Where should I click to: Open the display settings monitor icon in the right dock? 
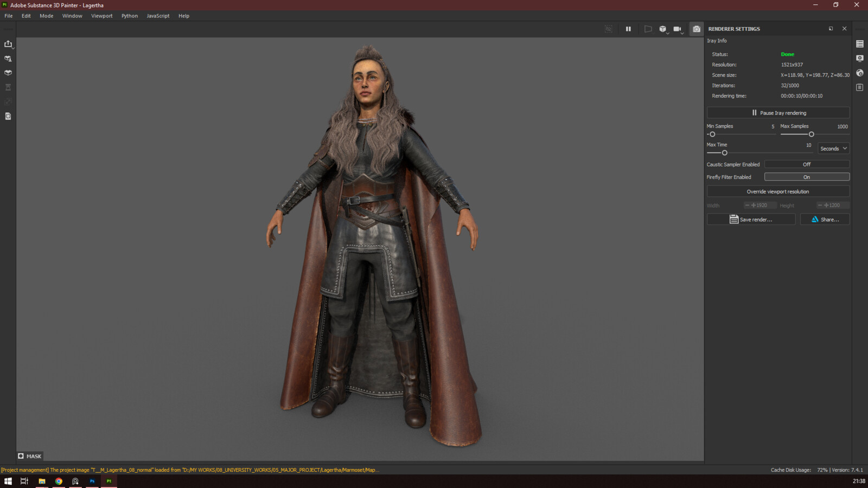point(860,58)
